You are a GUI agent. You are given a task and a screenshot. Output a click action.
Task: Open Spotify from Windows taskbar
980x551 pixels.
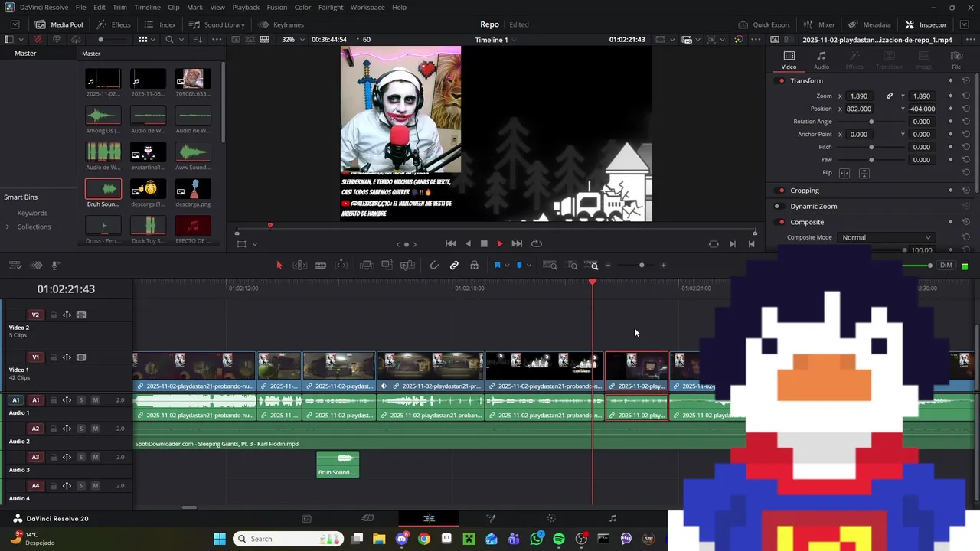pos(559,539)
